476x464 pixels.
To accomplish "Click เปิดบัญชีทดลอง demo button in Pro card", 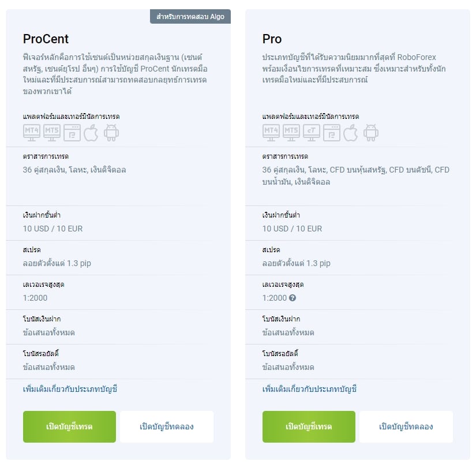I will pyautogui.click(x=406, y=426).
